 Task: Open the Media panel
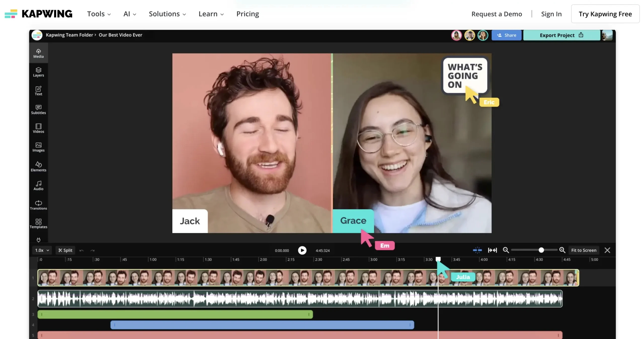click(38, 53)
